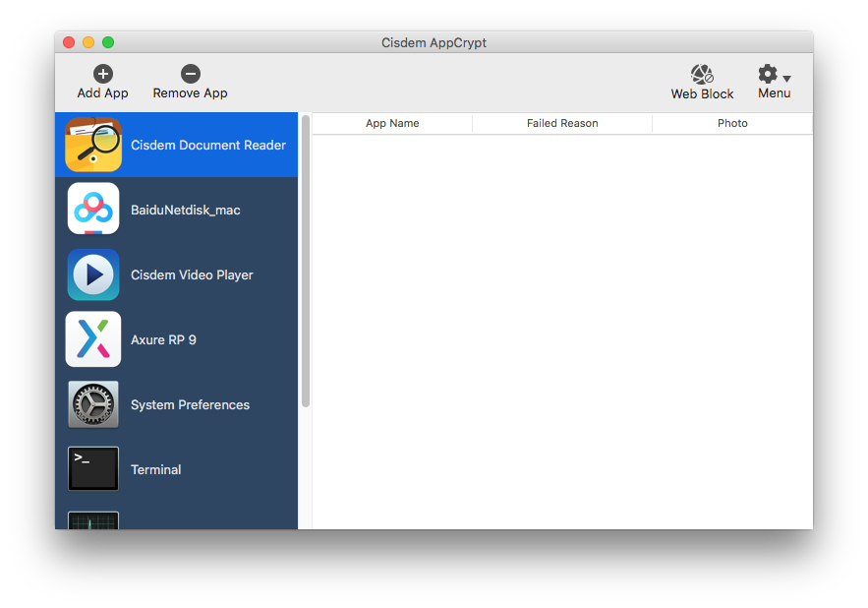This screenshot has width=868, height=608.
Task: Click the Cisdem Document Reader label
Action: [208, 146]
